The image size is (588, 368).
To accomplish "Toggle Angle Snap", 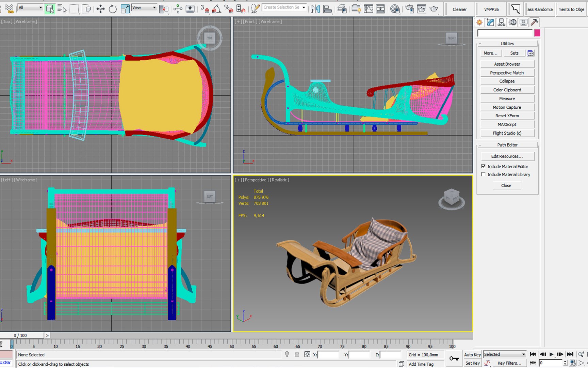I will (x=216, y=9).
